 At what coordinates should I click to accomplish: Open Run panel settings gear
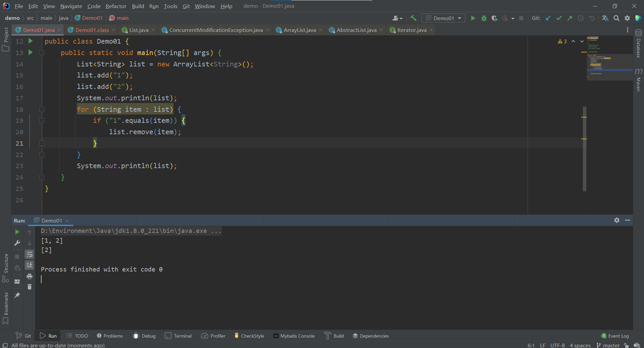617,220
